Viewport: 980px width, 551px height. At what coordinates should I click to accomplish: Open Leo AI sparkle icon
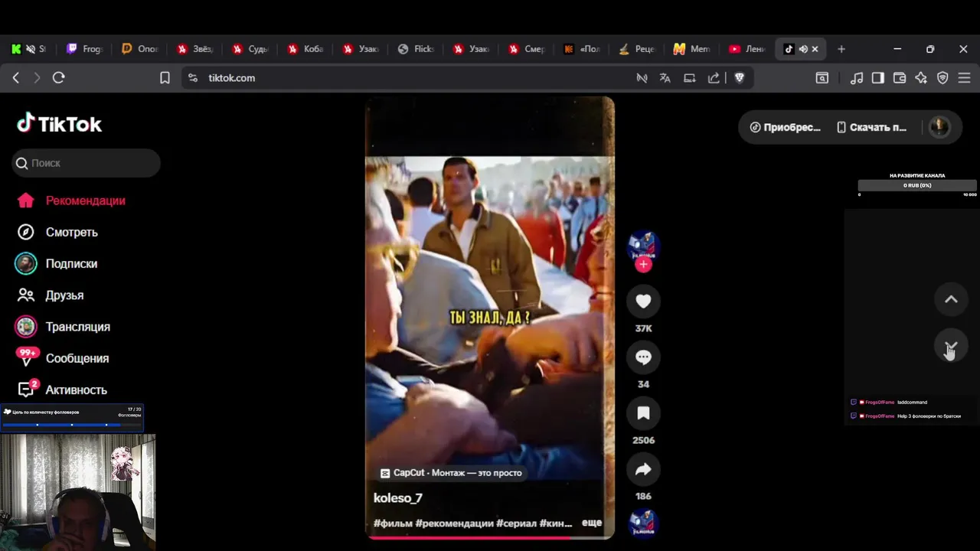click(921, 78)
